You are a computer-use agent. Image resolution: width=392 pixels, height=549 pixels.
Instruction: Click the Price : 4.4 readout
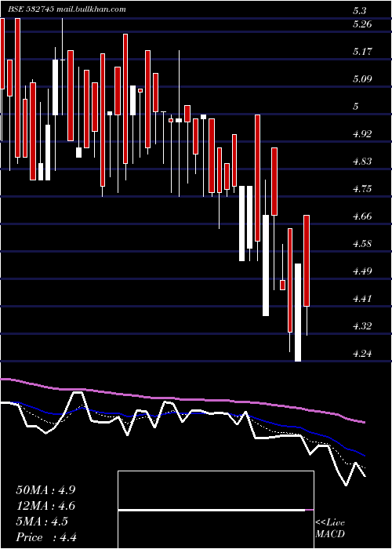coord(46,537)
